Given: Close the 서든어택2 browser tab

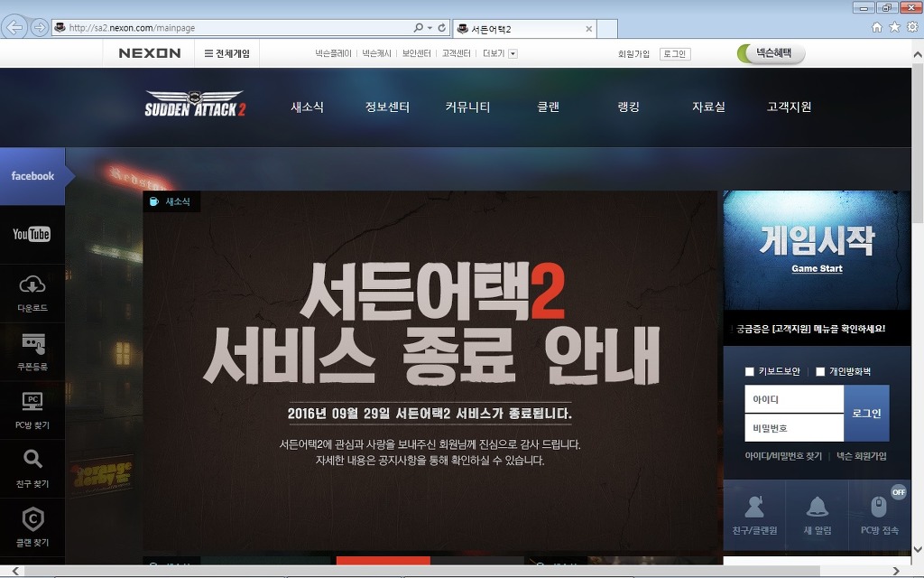Looking at the screenshot, I should click(x=588, y=29).
